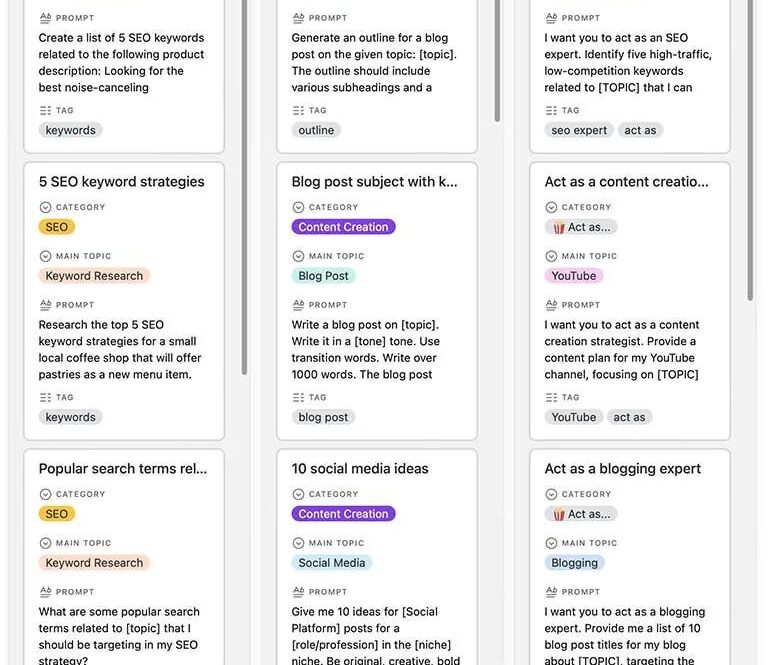Open the "5 SEO keyword strategies" card title

coord(121,182)
